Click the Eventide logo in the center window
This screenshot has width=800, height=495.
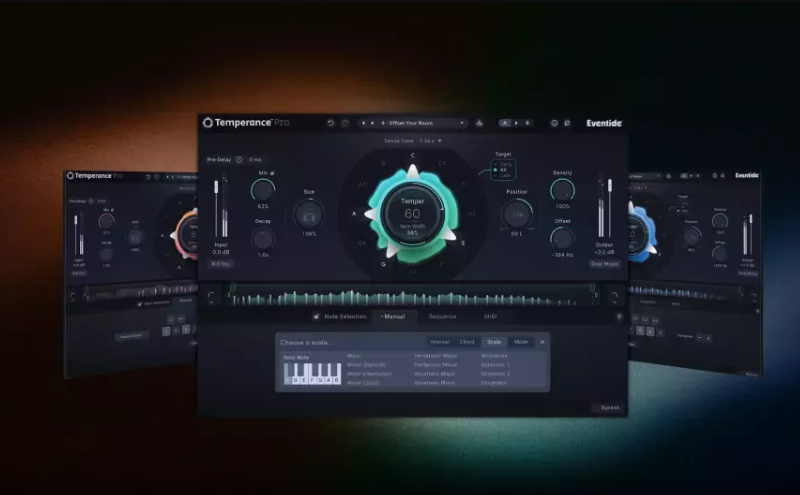click(604, 123)
